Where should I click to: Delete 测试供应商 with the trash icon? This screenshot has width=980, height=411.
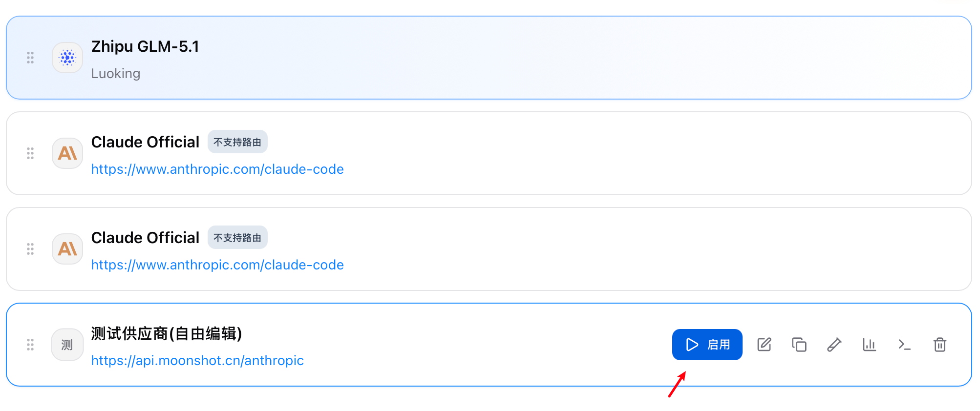(940, 345)
